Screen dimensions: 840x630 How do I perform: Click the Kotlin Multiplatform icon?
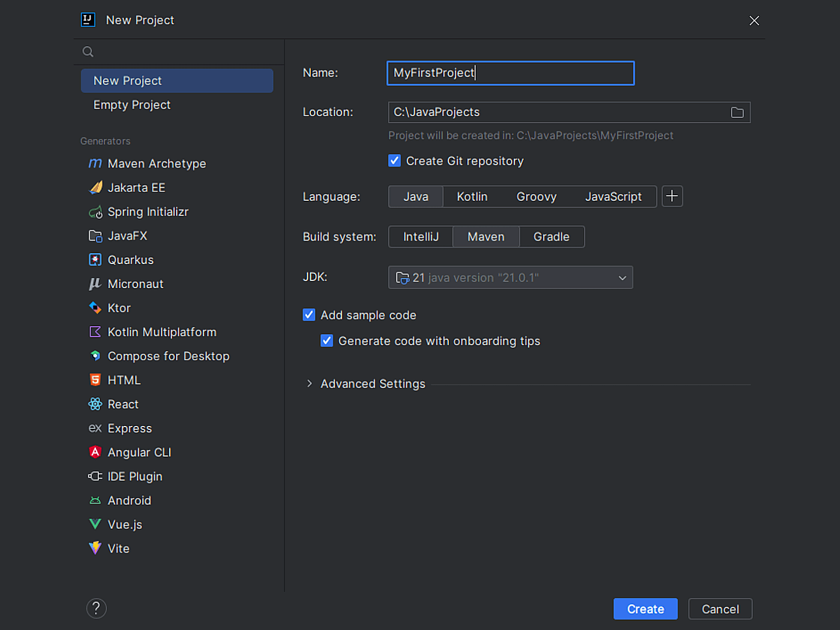point(95,332)
